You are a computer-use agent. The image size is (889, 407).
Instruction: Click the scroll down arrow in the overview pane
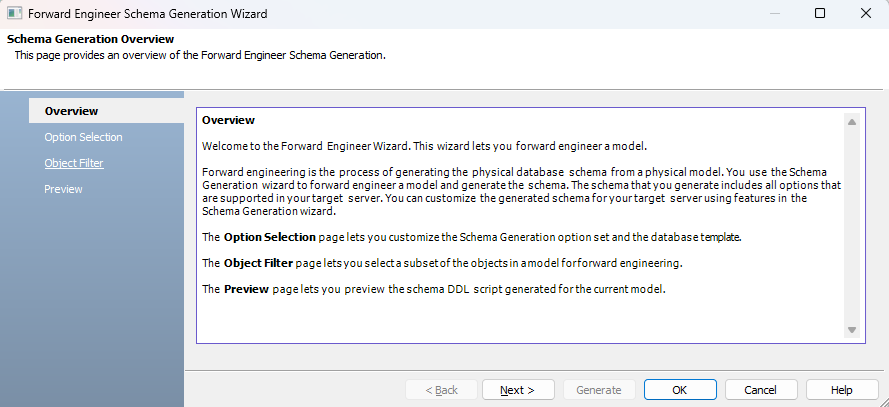click(x=852, y=330)
